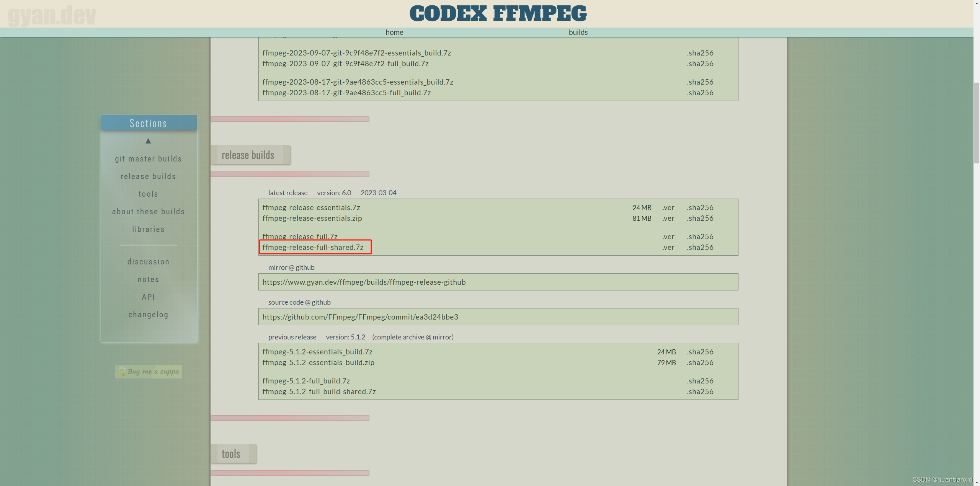This screenshot has height=486, width=980.
Task: Click the tools section heading
Action: [233, 454]
